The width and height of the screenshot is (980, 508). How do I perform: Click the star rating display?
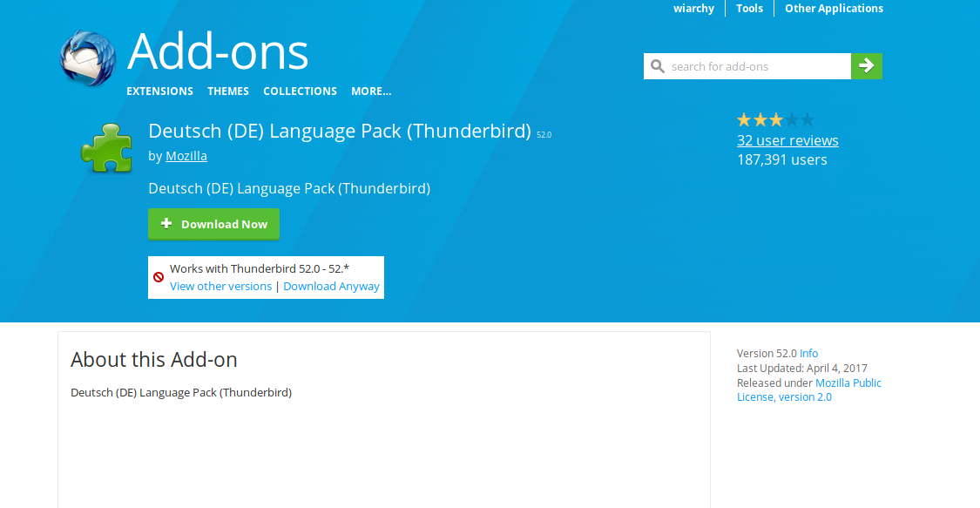click(x=775, y=120)
